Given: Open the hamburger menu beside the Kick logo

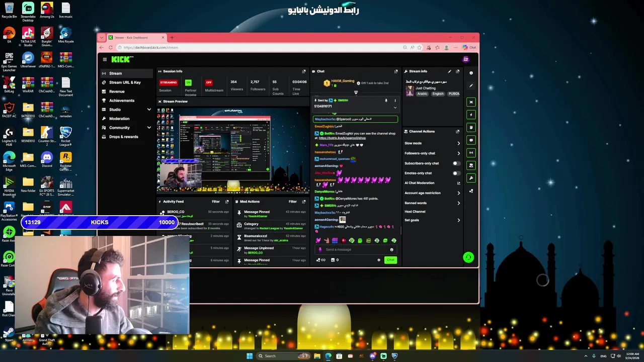Looking at the screenshot, I should pos(105,59).
